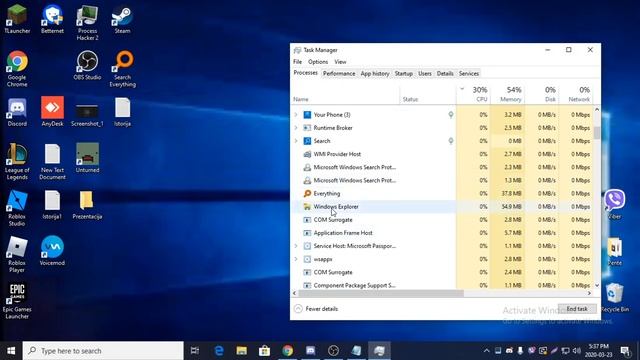Open notification center on taskbar
This screenshot has height=360, width=640.
pyautogui.click(x=625, y=351)
